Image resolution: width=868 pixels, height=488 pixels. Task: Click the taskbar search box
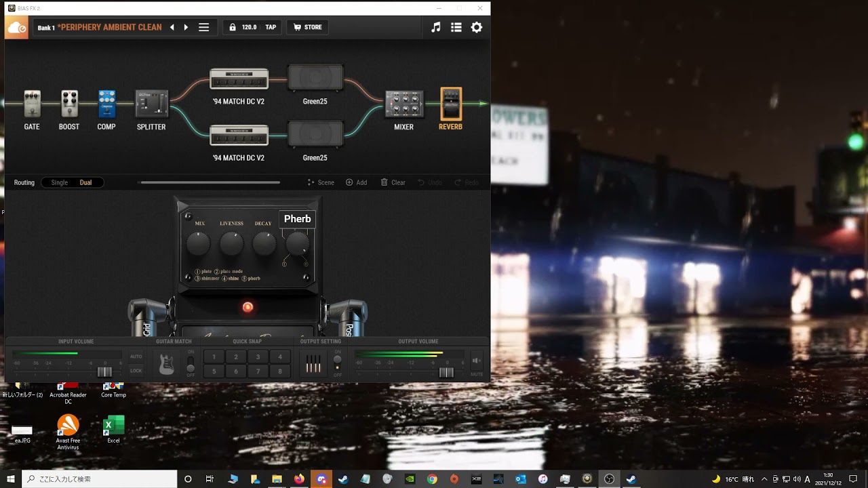point(100,479)
